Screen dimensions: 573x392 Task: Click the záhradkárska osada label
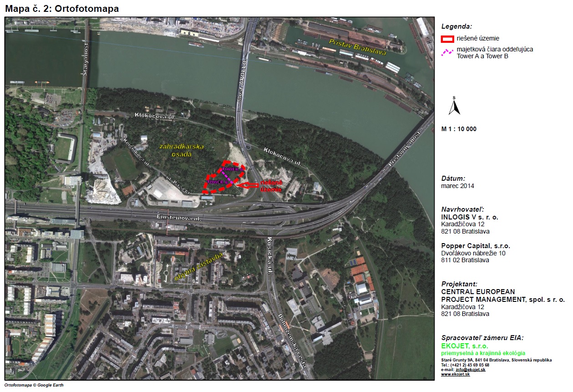(x=182, y=151)
